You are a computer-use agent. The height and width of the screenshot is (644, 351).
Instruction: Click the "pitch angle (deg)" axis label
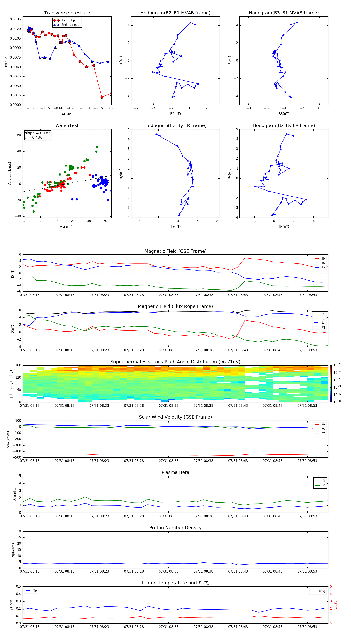pyautogui.click(x=11, y=384)
